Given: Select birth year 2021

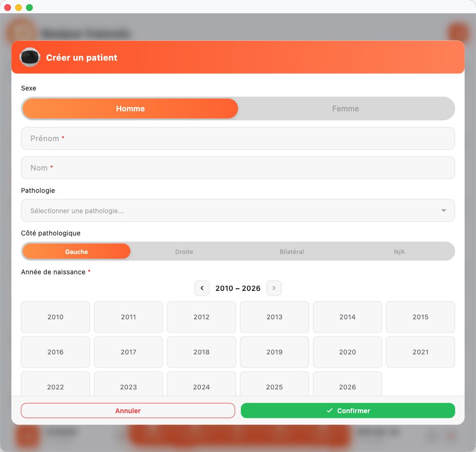Looking at the screenshot, I should [421, 352].
